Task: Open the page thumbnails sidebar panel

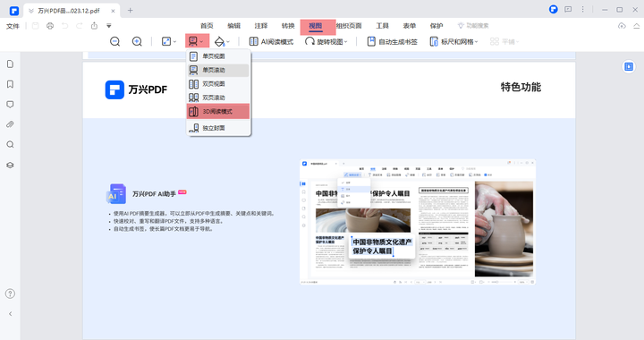Action: 10,64
